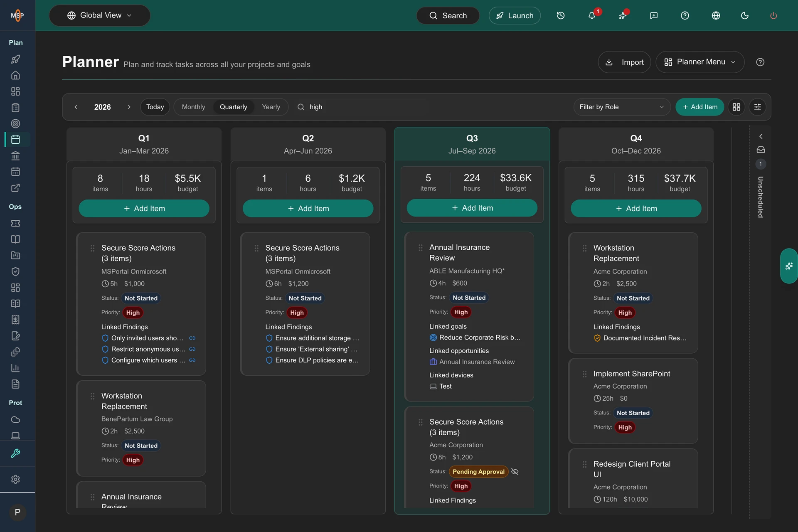798x532 pixels.
Task: Go to previous year chevron
Action: (76, 107)
